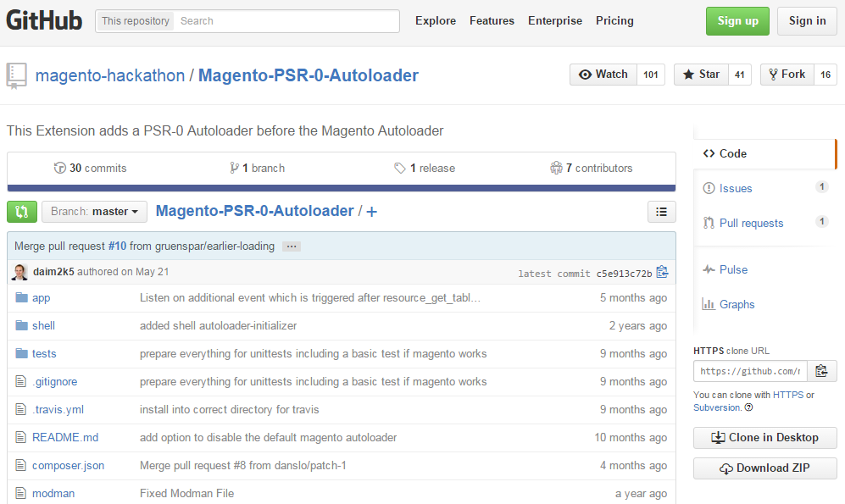The width and height of the screenshot is (845, 504).
Task: View the 1 branch link
Action: (x=257, y=168)
